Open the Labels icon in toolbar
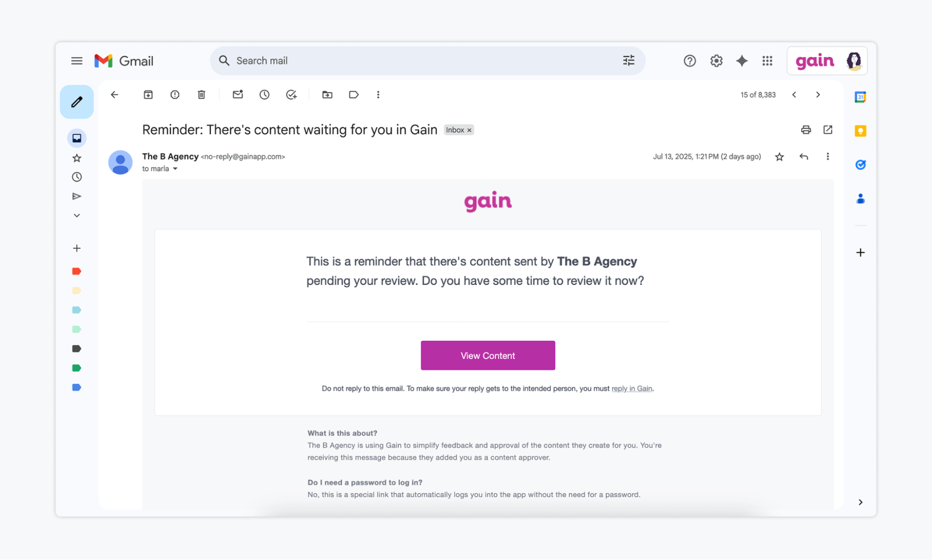This screenshot has height=560, width=932. coord(354,95)
